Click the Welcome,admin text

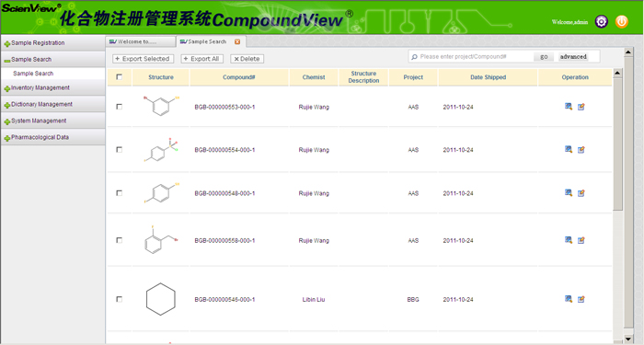pos(569,22)
